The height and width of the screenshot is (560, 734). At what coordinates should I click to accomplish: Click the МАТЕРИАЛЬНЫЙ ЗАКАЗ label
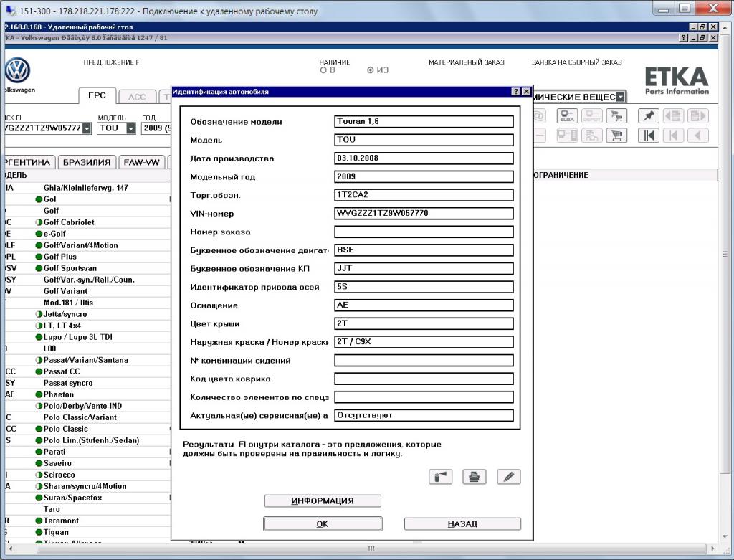pos(467,62)
